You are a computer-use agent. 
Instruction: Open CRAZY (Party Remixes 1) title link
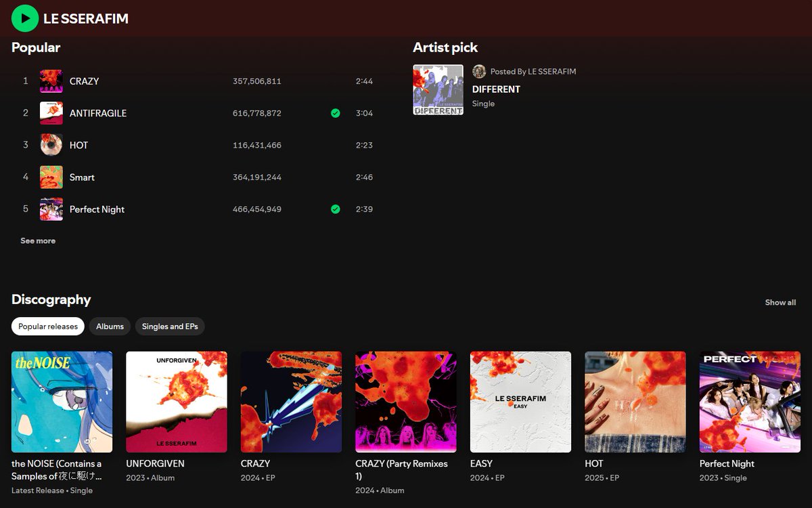401,470
